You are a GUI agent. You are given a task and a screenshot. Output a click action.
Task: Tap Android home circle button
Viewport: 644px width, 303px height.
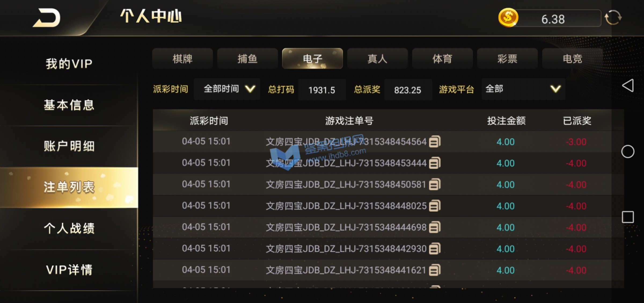pos(628,151)
